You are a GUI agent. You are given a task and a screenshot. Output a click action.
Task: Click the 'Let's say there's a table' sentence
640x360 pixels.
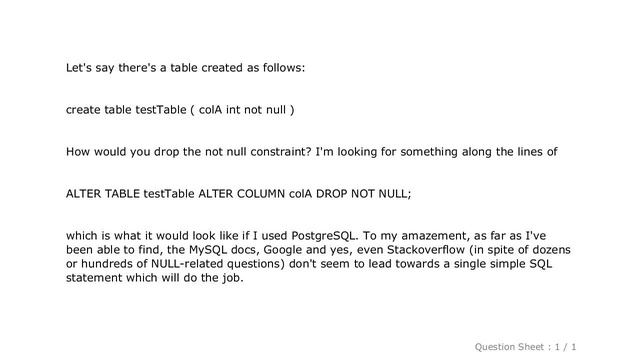tap(185, 68)
